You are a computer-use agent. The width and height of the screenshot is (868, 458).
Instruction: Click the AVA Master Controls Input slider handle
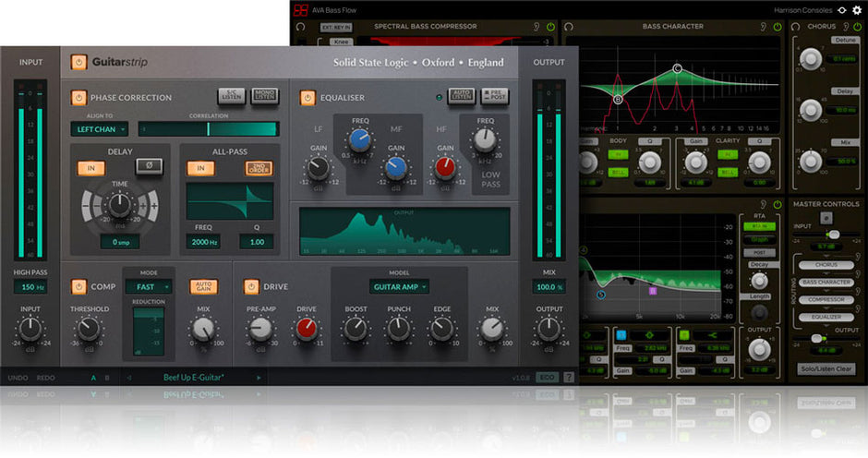click(833, 235)
